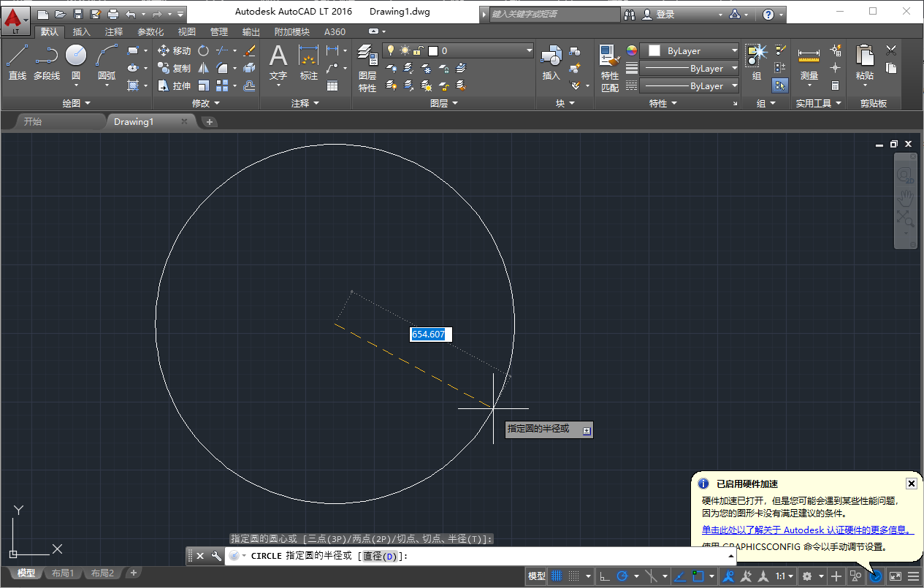
Task: Select the 多段线 (Polyline) tool
Action: tap(47, 62)
